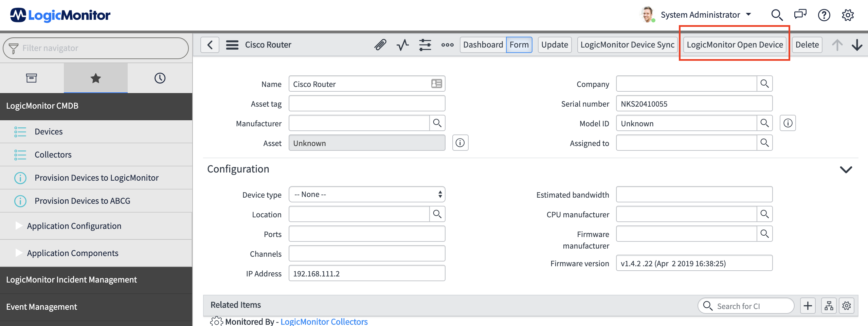The image size is (868, 326).
Task: Open the Device type dropdown
Action: [367, 195]
